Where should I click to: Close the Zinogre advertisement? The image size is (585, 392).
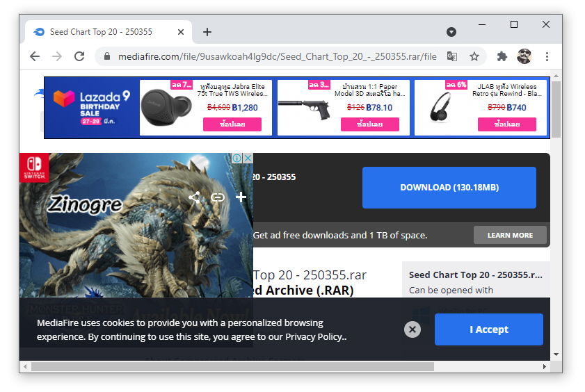[248, 158]
